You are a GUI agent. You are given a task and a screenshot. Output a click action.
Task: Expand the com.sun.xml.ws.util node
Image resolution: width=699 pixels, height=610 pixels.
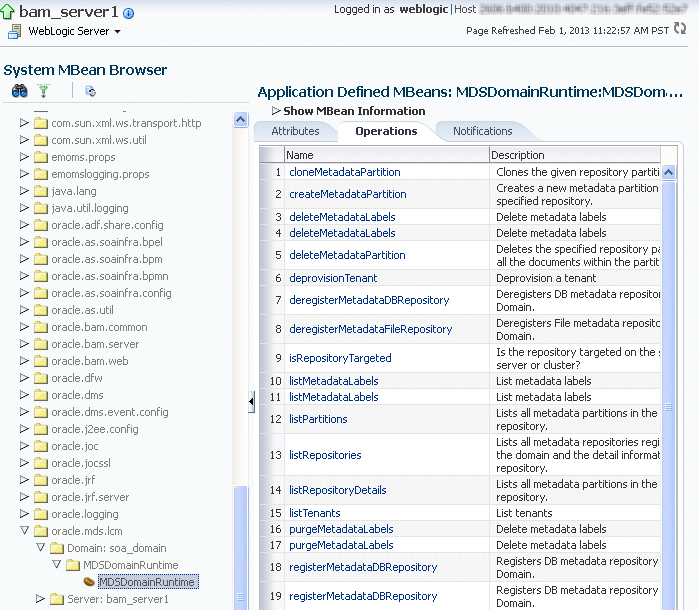click(x=24, y=140)
